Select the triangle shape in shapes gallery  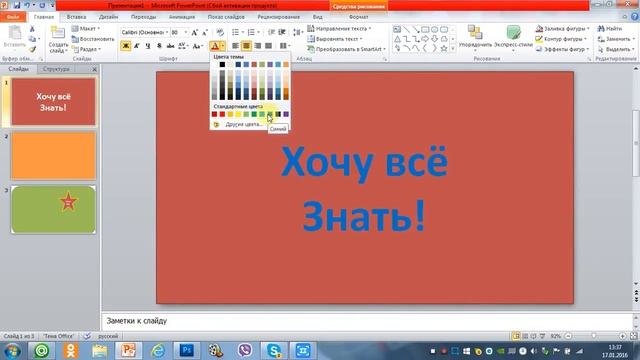[x=397, y=39]
